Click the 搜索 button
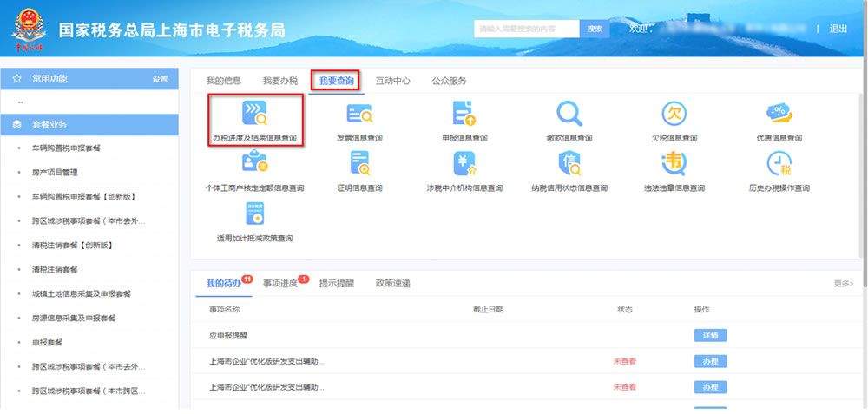The width and height of the screenshot is (868, 414). coord(595,29)
